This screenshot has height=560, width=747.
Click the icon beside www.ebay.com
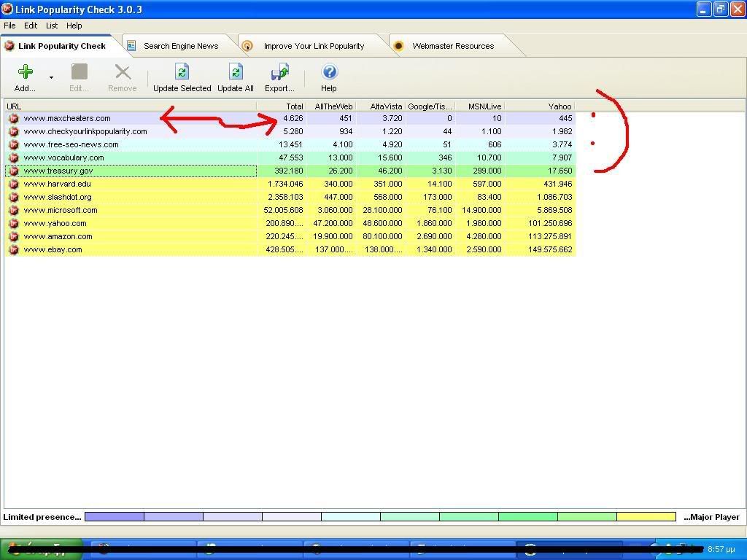13,249
